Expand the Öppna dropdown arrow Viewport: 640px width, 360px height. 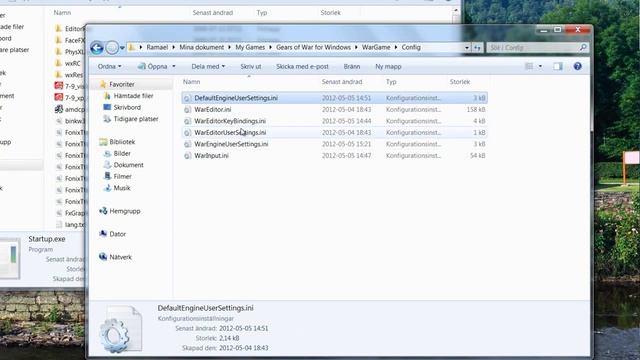click(x=173, y=66)
